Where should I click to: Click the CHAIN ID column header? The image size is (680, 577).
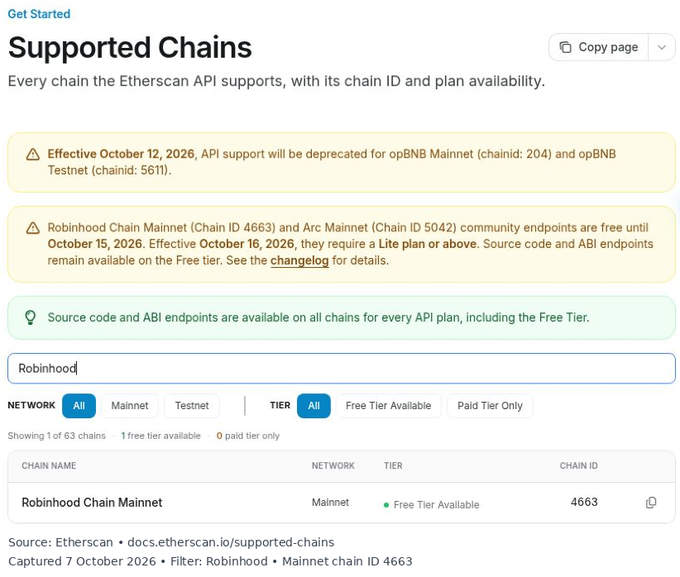point(579,466)
